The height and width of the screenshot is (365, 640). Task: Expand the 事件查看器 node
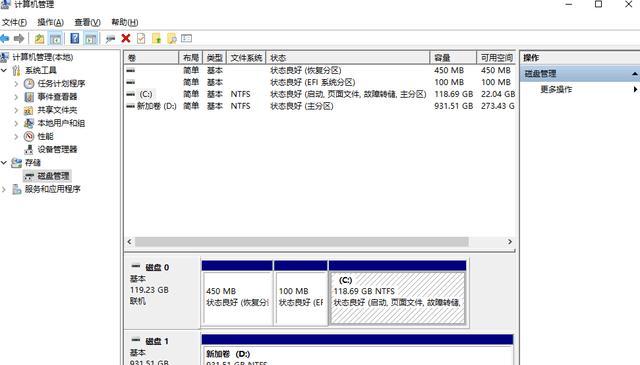coord(16,97)
